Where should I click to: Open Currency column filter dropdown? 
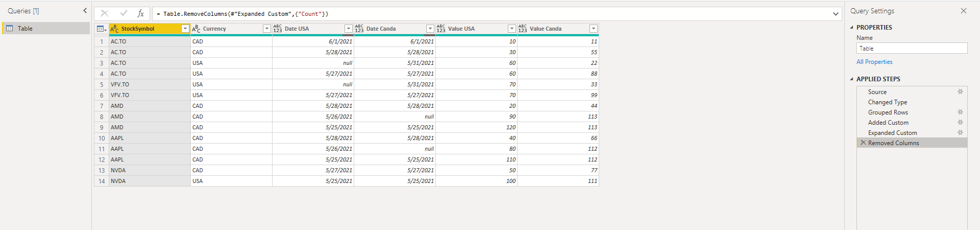(267, 29)
